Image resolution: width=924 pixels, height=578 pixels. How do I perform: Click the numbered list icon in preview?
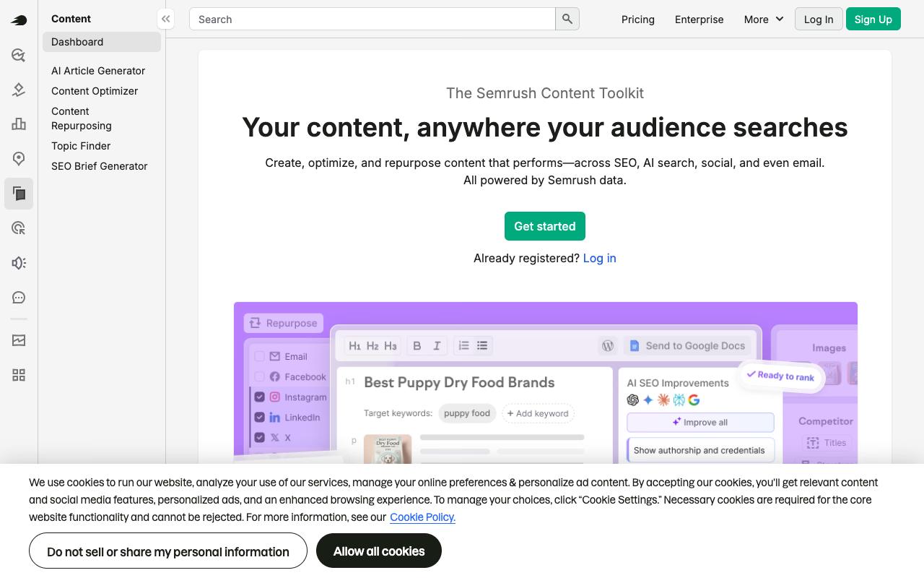463,345
